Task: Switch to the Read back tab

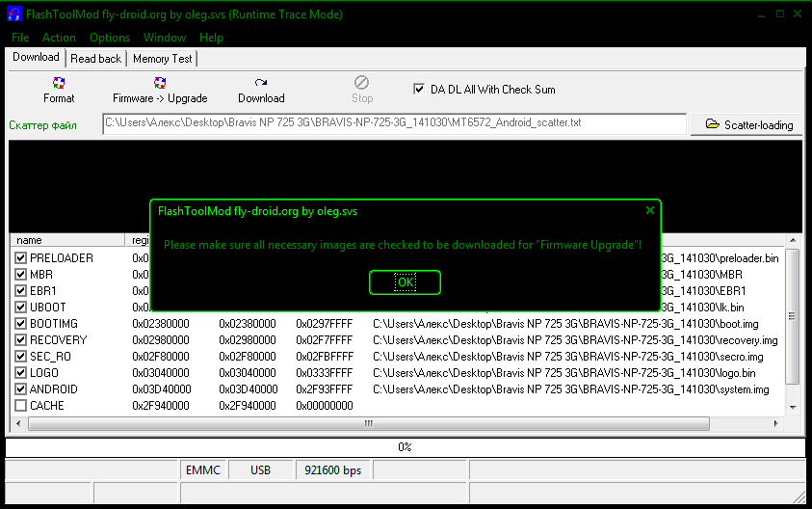Action: point(96,59)
